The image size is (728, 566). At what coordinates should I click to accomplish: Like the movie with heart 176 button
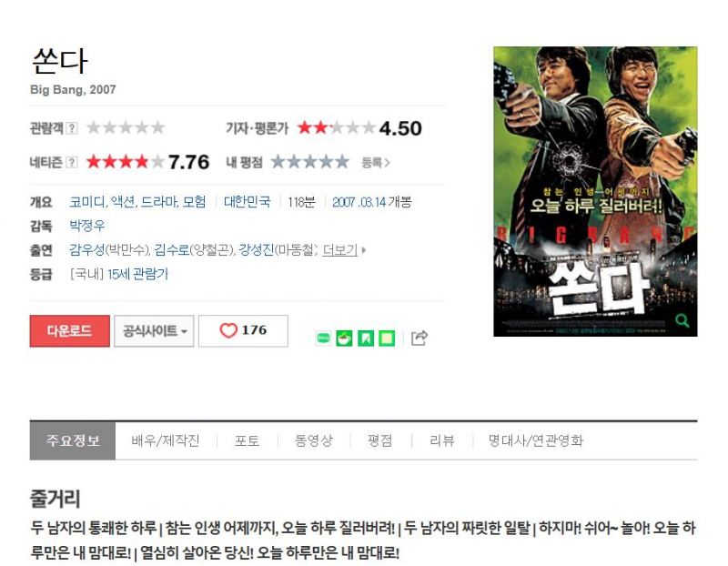pos(243,330)
